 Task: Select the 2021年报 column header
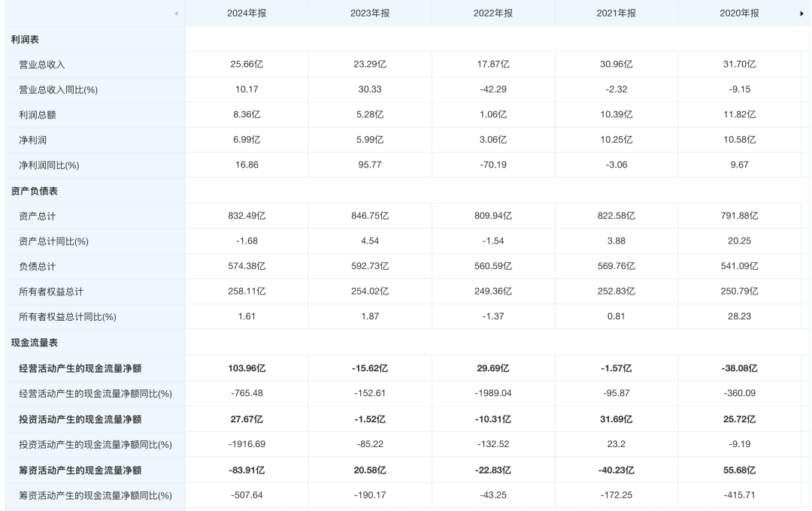(617, 14)
